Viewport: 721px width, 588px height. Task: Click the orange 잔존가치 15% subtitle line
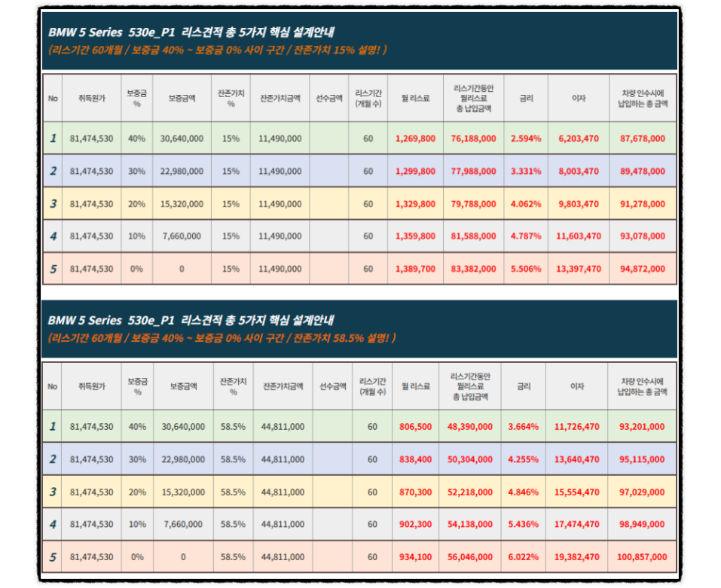tap(218, 50)
